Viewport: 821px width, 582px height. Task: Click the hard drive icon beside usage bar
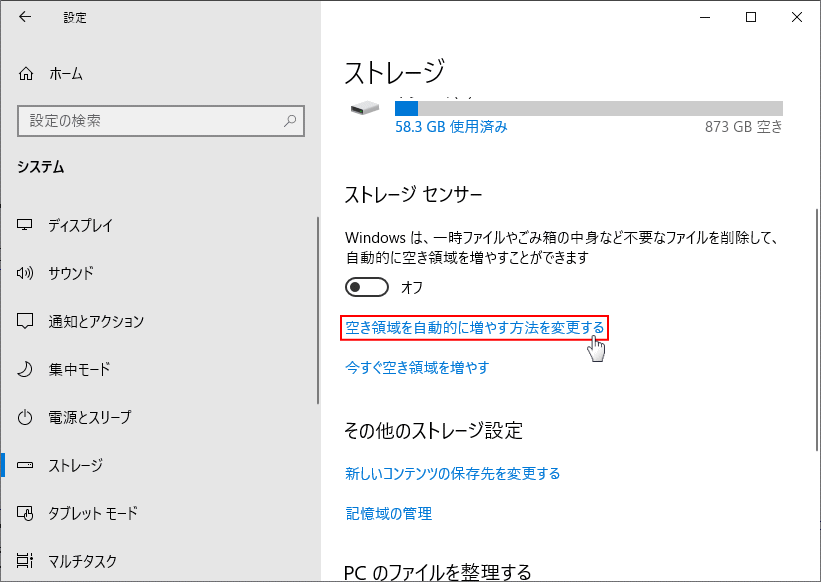coord(365,109)
